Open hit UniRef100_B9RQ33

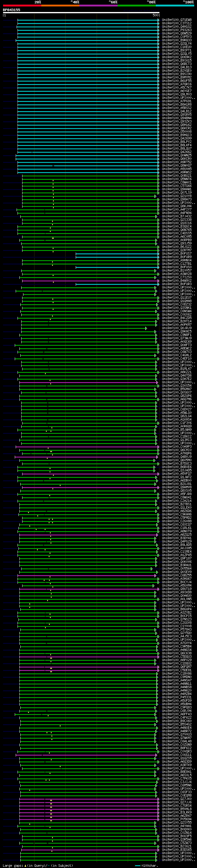pyautogui.click(x=177, y=40)
